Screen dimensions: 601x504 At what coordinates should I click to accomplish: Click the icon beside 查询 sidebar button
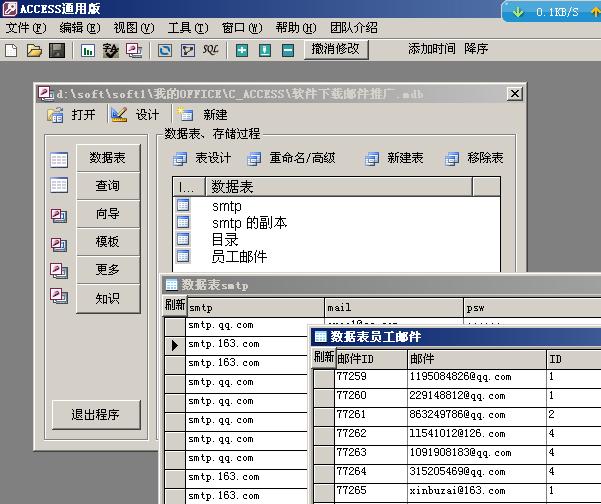(59, 185)
